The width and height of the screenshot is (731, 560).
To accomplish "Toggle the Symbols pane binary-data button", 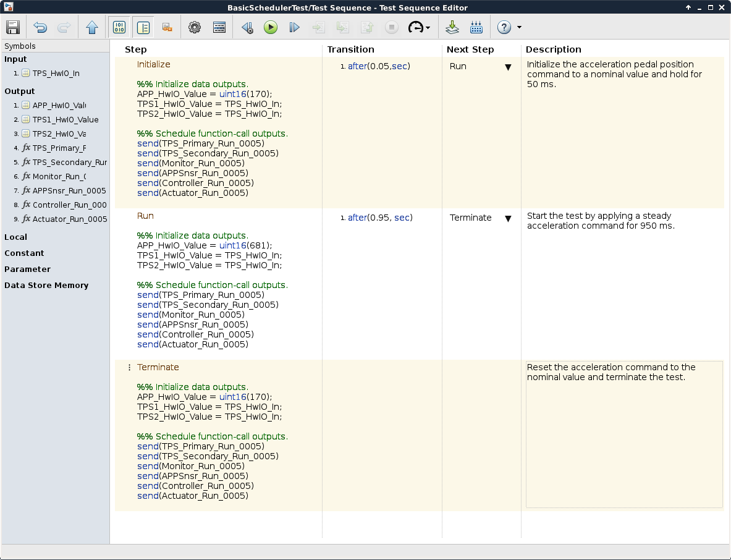I will click(119, 27).
